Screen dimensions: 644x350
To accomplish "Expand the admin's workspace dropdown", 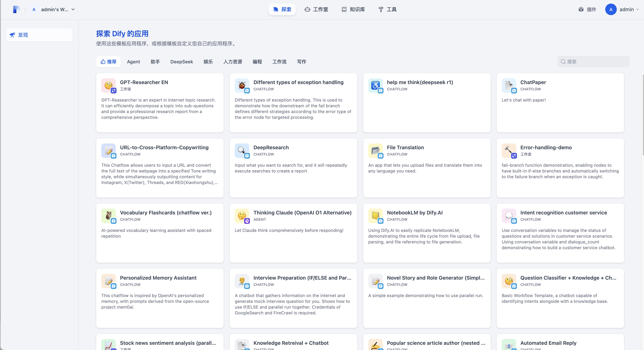I will (x=73, y=10).
